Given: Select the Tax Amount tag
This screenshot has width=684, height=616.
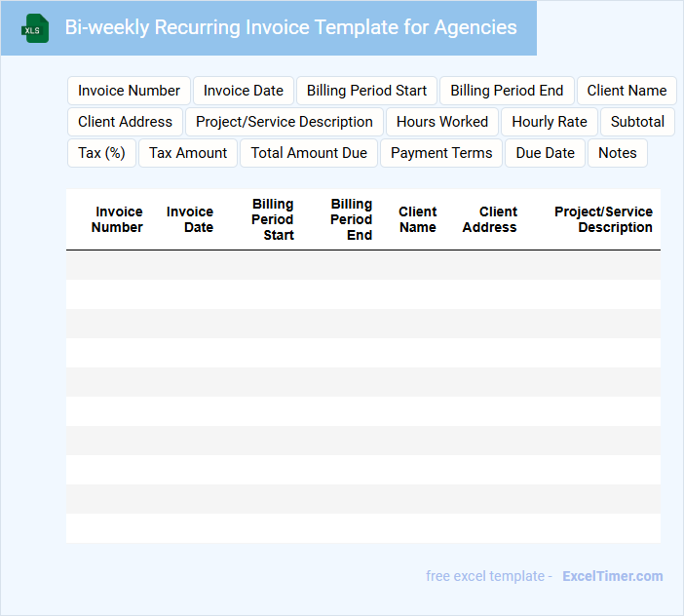Looking at the screenshot, I should (188, 153).
